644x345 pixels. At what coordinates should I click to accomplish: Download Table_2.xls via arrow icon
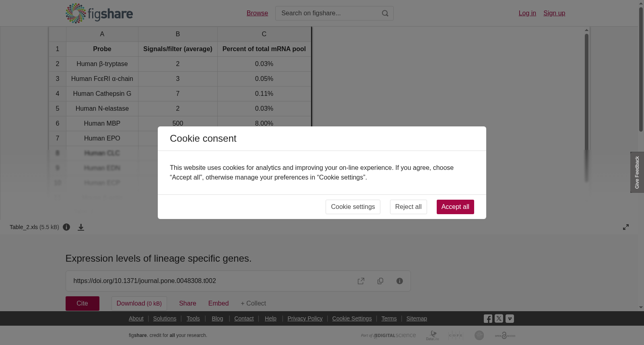pyautogui.click(x=81, y=227)
